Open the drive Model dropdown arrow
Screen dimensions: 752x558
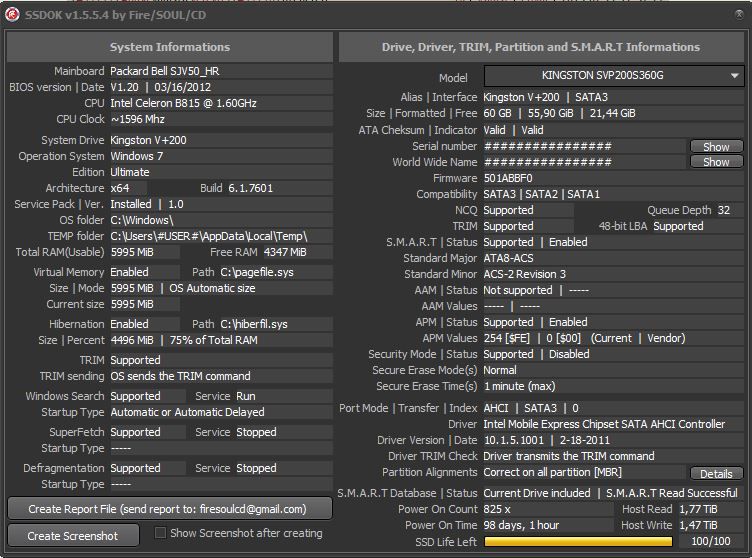[x=734, y=76]
